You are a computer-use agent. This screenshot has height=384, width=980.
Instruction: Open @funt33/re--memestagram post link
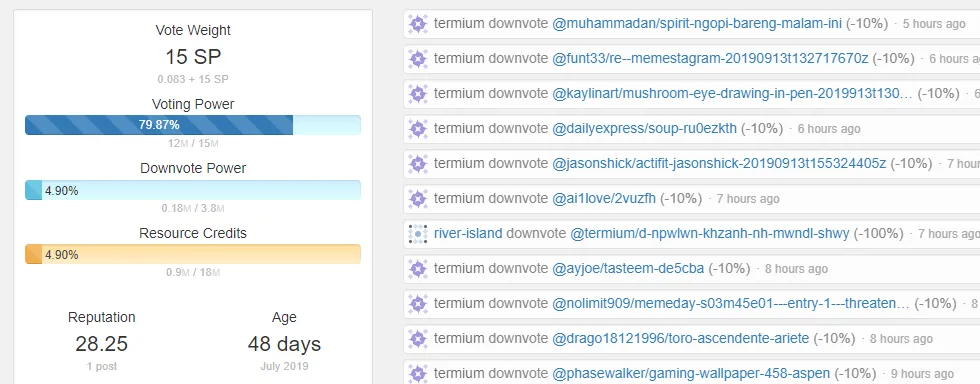click(x=710, y=59)
